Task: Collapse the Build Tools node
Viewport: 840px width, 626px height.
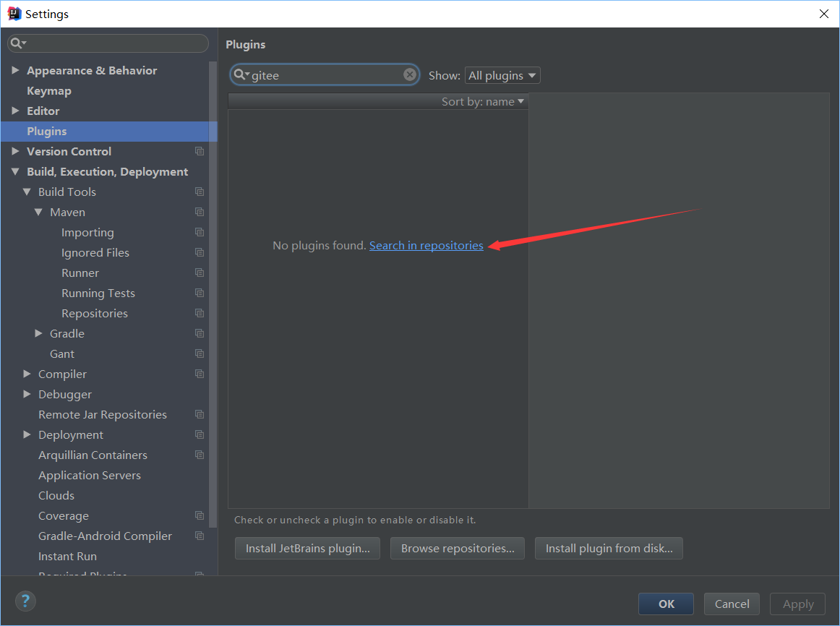Action: (x=27, y=192)
